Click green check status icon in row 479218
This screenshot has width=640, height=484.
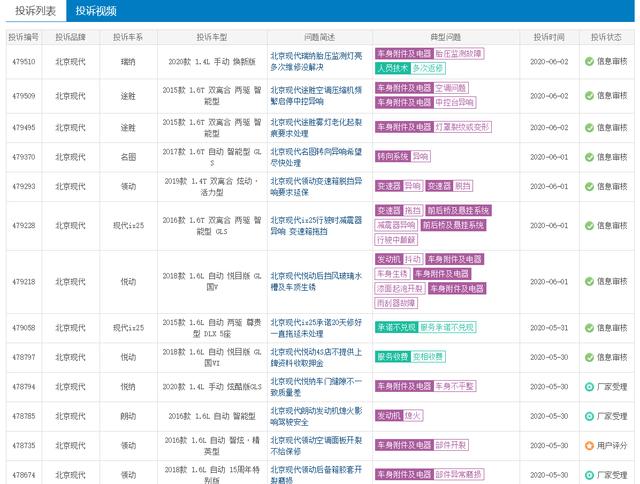589,282
